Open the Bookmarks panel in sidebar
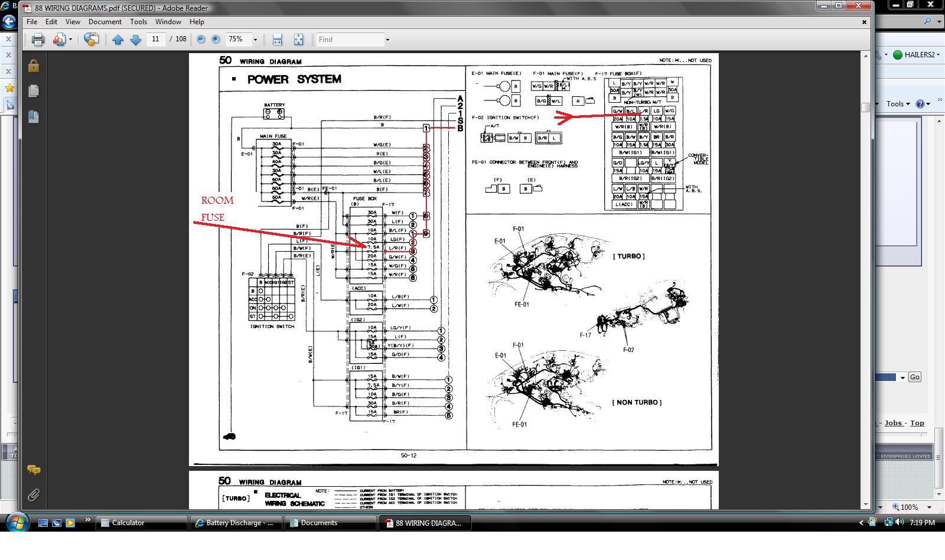This screenshot has width=945, height=560. pos(34,116)
